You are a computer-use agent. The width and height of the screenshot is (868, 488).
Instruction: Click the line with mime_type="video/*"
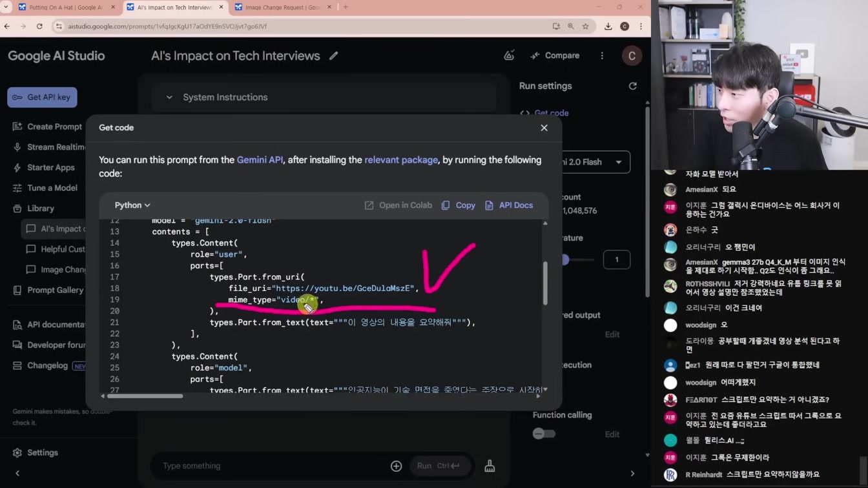click(x=276, y=300)
